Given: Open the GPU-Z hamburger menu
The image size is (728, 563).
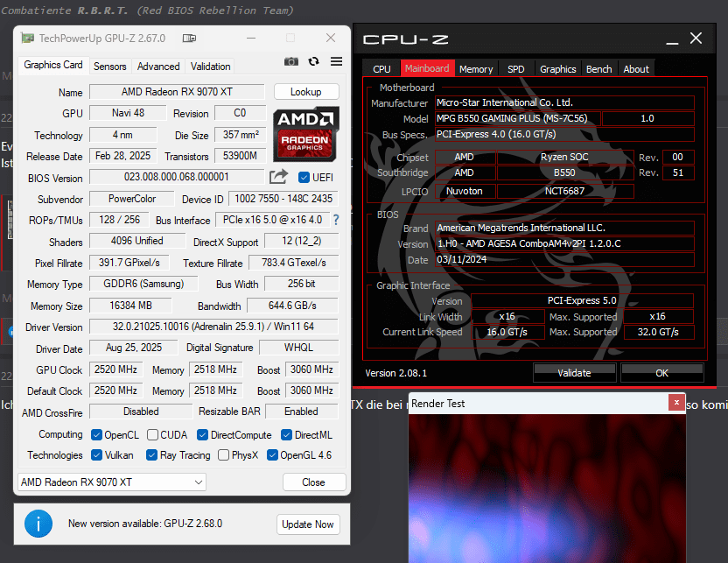Looking at the screenshot, I should pos(336,61).
